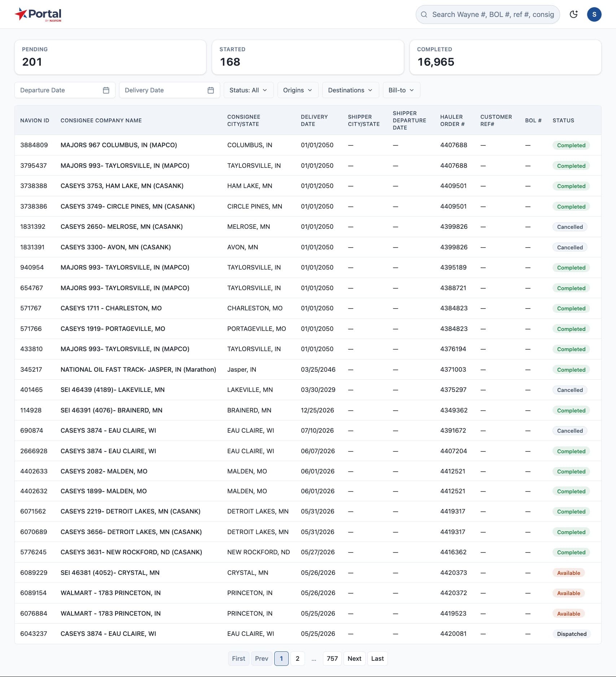Image resolution: width=616 pixels, height=677 pixels.
Task: Click delivery date 12/25/2026
Action: tap(318, 410)
